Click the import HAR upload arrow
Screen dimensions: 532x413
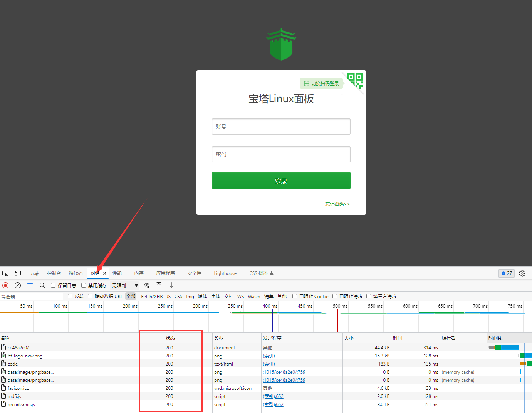coord(159,285)
